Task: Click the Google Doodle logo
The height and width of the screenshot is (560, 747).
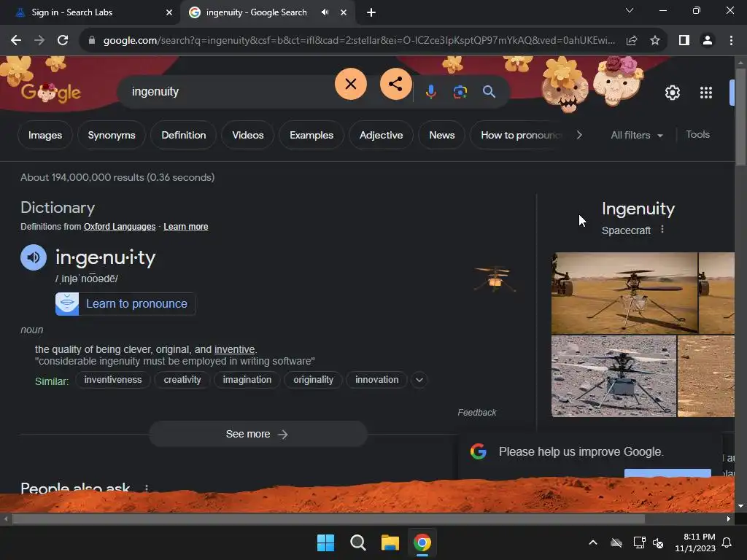Action: [51, 92]
